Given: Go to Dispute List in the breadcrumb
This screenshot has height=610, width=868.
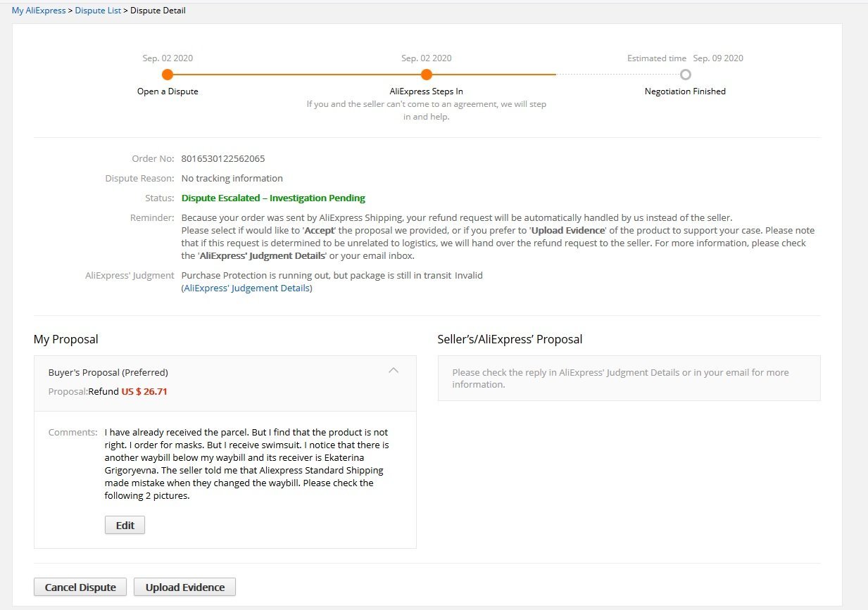Looking at the screenshot, I should 98,11.
